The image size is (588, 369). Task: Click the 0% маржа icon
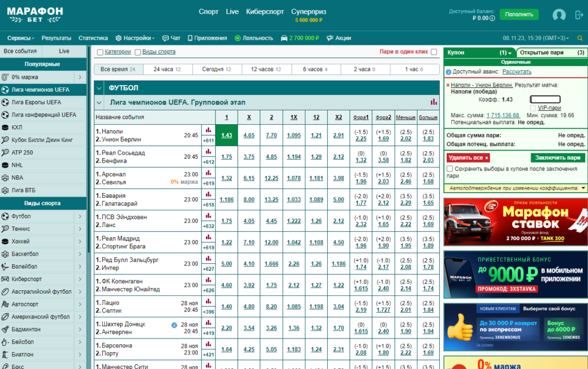5,77
